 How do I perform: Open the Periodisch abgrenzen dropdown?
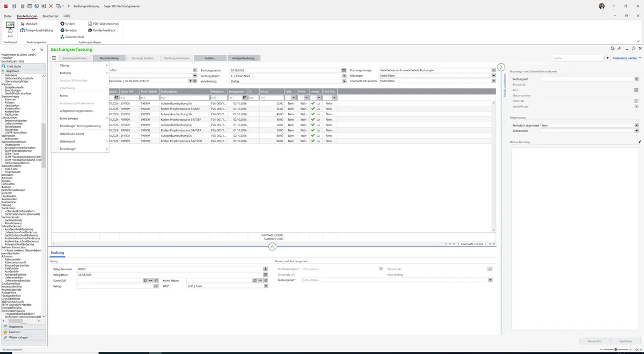pos(636,125)
